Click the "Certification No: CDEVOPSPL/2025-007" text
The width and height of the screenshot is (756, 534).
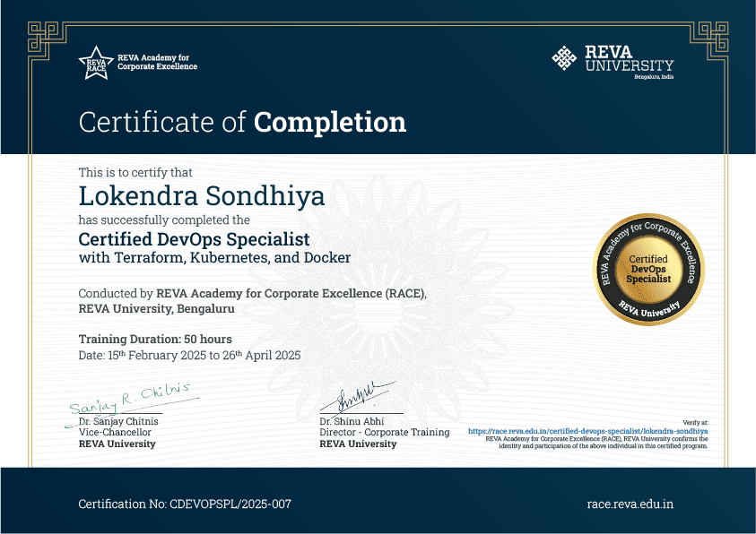click(x=185, y=504)
